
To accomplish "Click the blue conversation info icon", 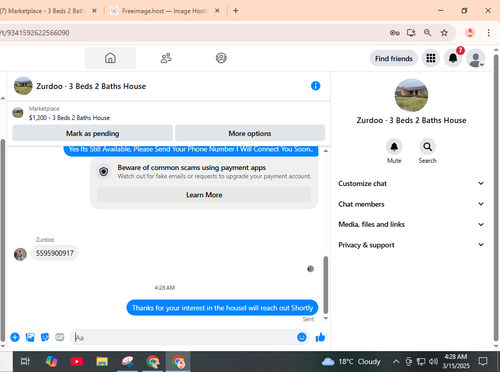I will point(315,86).
